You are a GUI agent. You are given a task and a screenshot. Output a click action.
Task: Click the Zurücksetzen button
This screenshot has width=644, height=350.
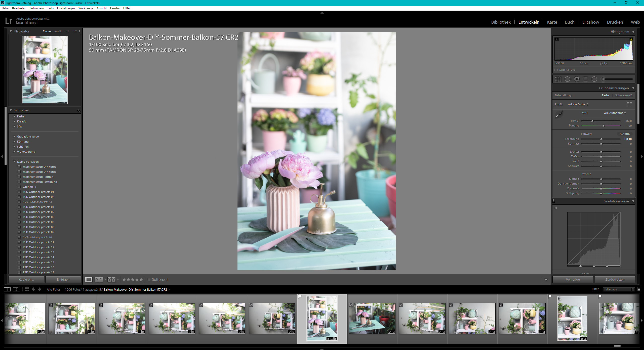point(615,280)
